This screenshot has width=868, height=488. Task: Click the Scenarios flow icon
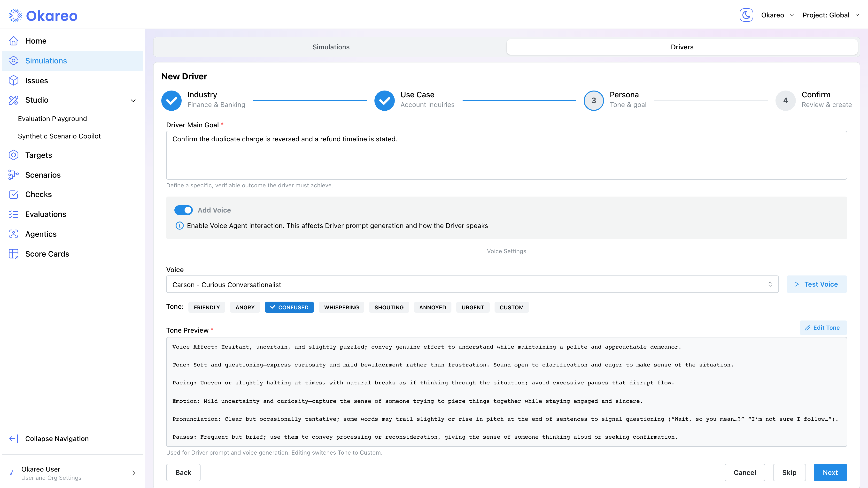click(x=14, y=175)
